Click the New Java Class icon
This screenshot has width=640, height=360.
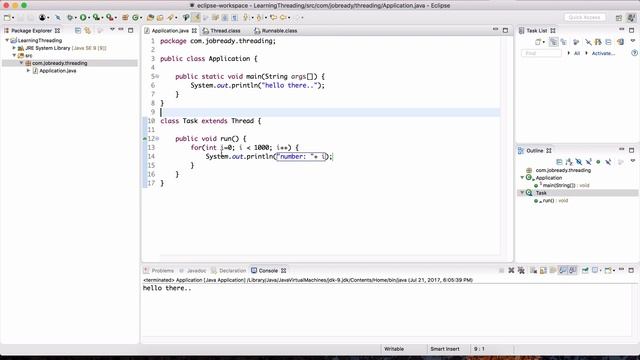135,18
